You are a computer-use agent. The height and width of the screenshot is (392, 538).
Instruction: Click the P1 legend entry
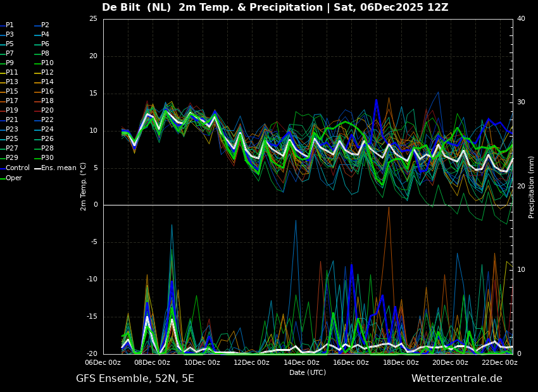point(9,25)
